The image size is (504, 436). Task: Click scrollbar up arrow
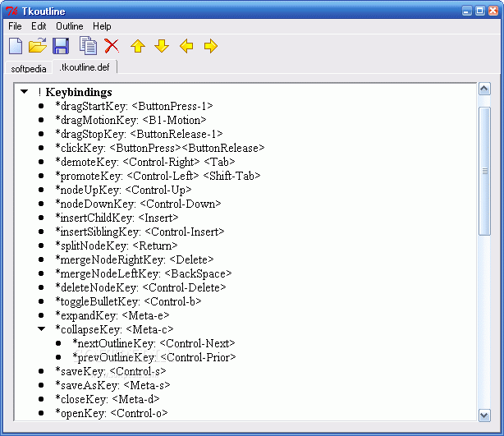coord(484,89)
